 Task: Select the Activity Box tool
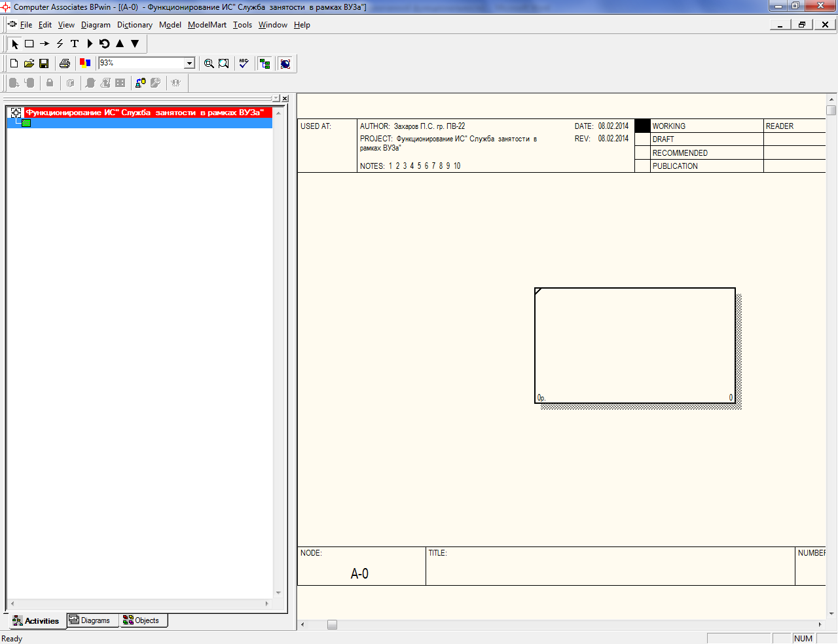click(29, 44)
